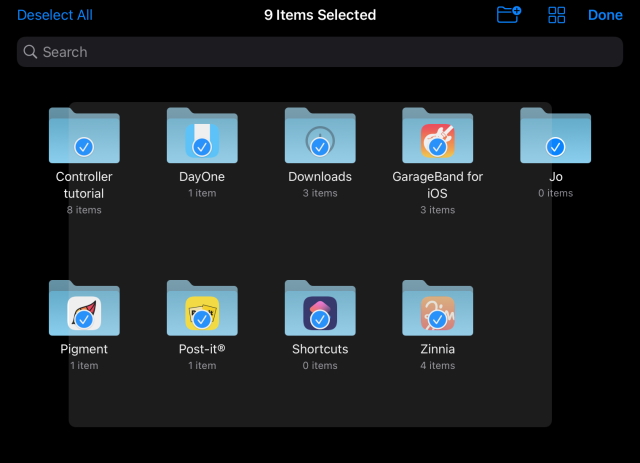Uncheck the DayOne selection checkmark

(202, 147)
